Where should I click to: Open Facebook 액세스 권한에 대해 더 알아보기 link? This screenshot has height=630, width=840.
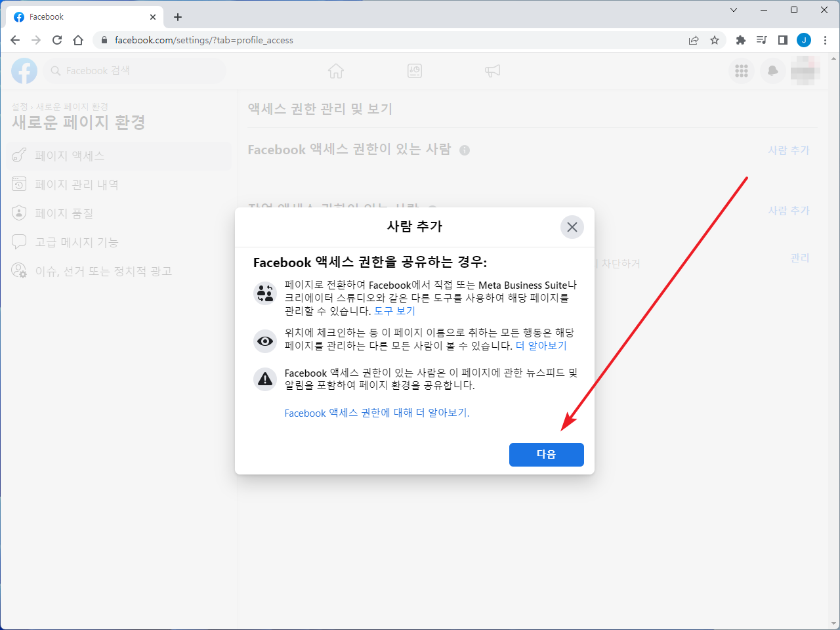[377, 413]
